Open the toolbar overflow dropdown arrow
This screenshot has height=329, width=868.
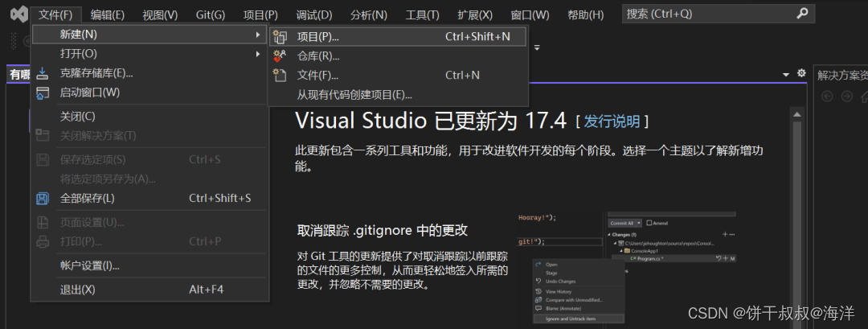pyautogui.click(x=536, y=48)
